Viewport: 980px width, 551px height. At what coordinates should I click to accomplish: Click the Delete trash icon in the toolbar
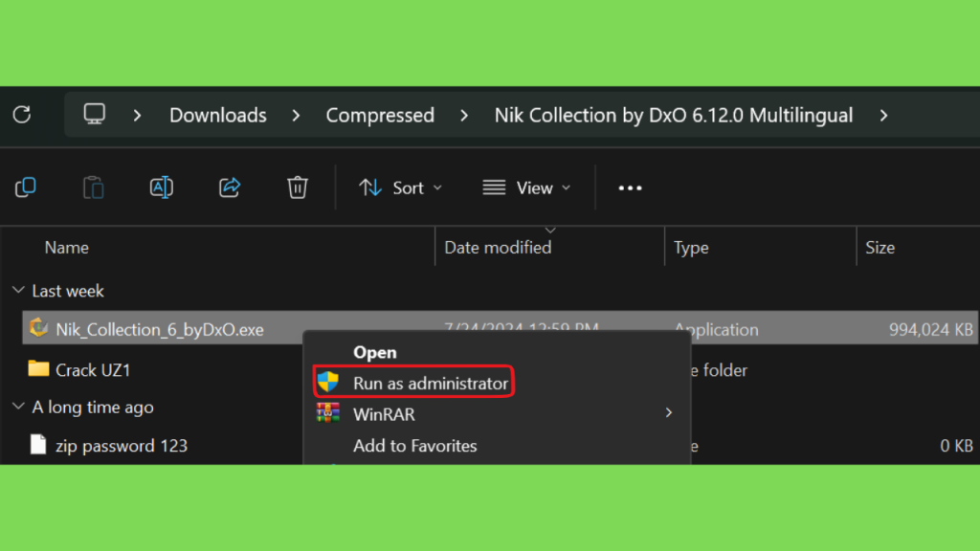tap(298, 187)
